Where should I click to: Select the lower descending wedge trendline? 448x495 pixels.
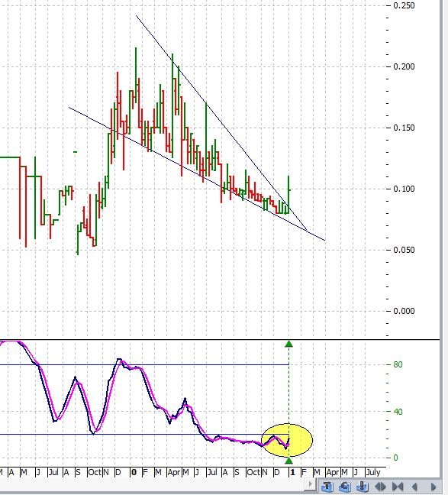[197, 173]
